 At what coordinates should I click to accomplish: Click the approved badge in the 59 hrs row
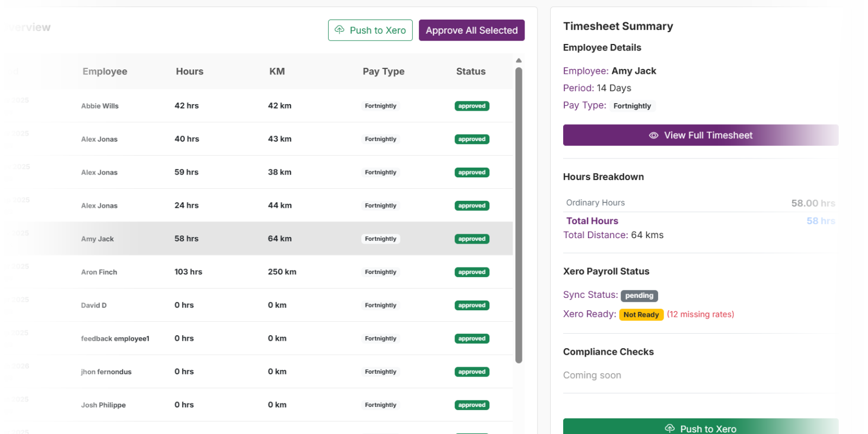[x=472, y=173]
